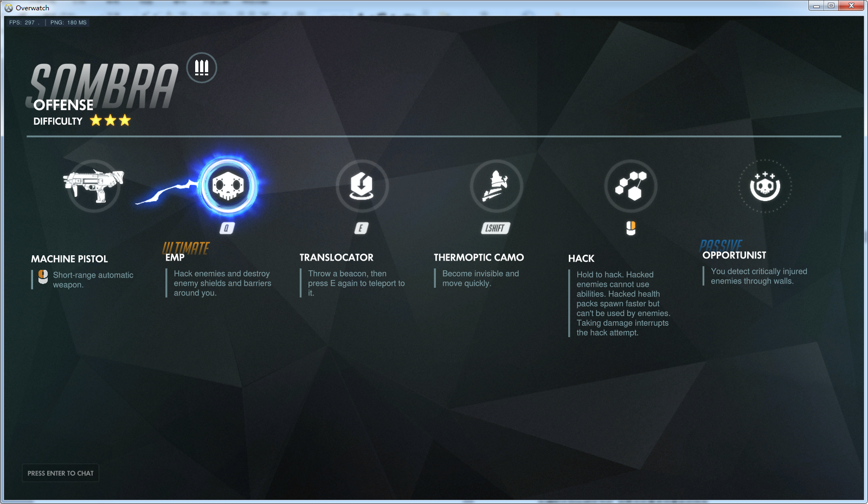
Task: Click the offense role bullets icon
Action: 202,68
